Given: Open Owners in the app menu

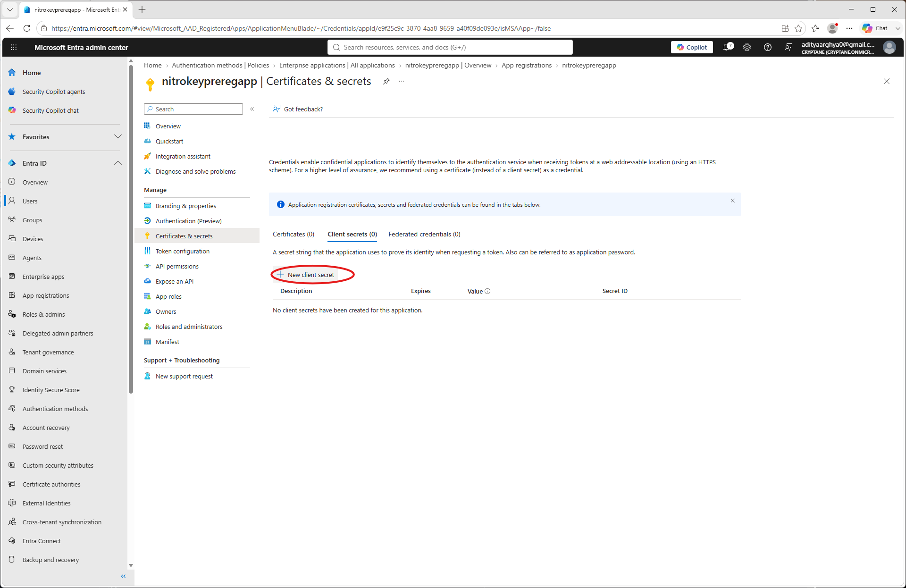Looking at the screenshot, I should 166,311.
